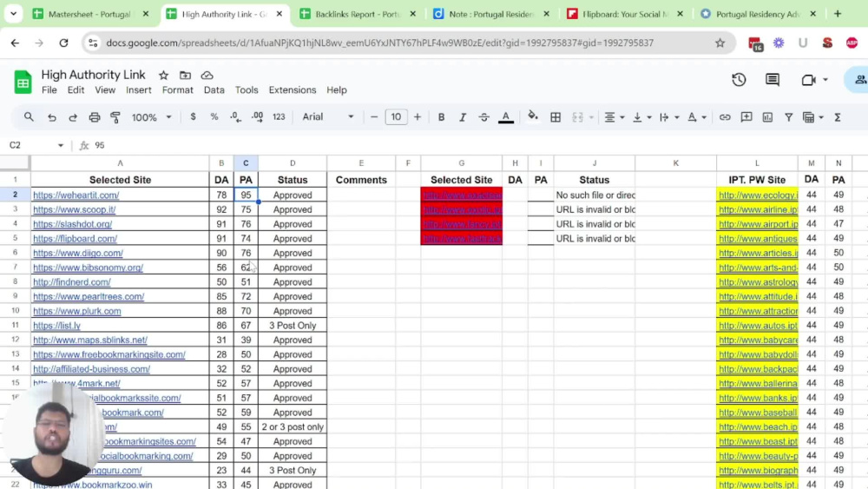Open the Data menu

point(214,89)
